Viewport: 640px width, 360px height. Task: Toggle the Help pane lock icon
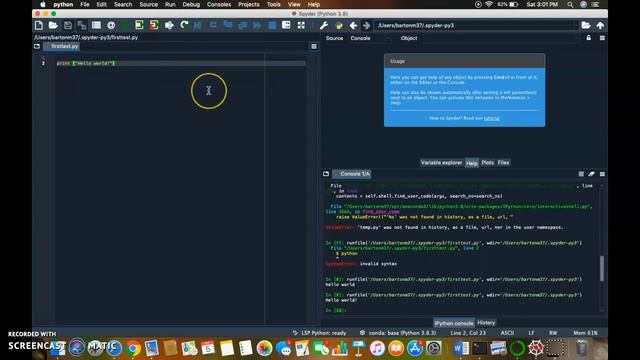point(589,38)
